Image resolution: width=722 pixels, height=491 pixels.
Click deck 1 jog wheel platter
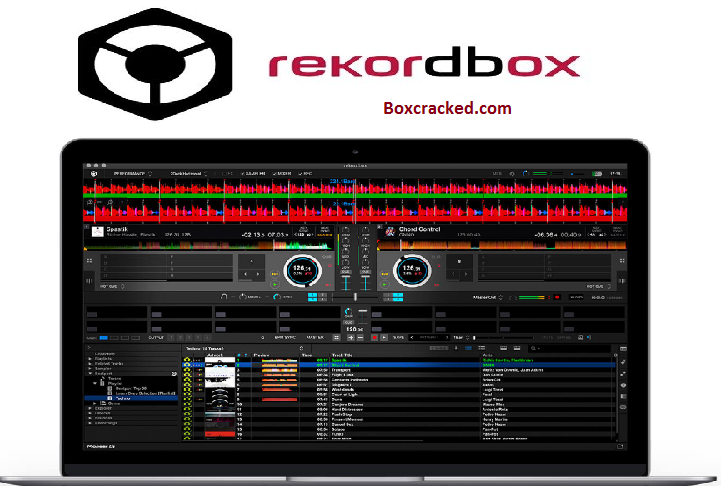click(302, 270)
